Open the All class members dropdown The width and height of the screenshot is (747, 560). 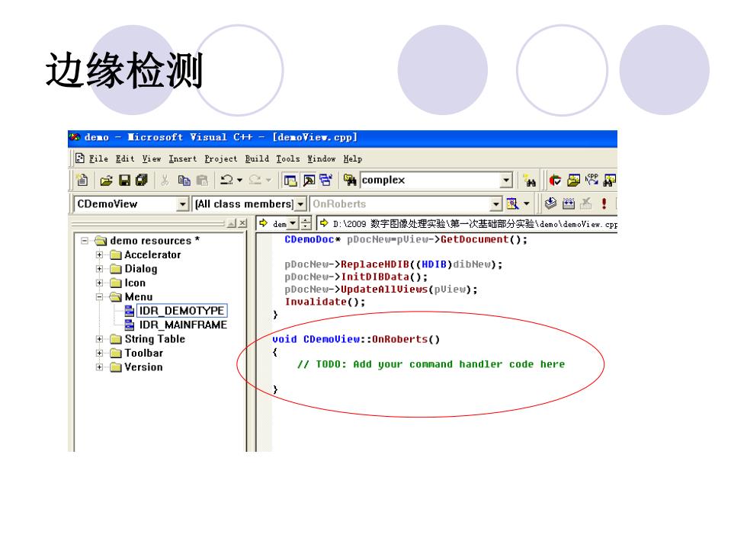[300, 204]
